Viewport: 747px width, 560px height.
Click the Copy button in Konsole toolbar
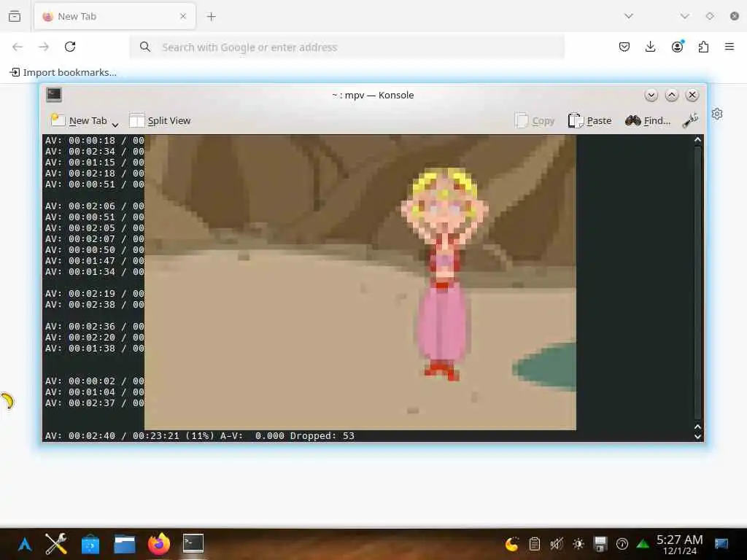point(535,120)
